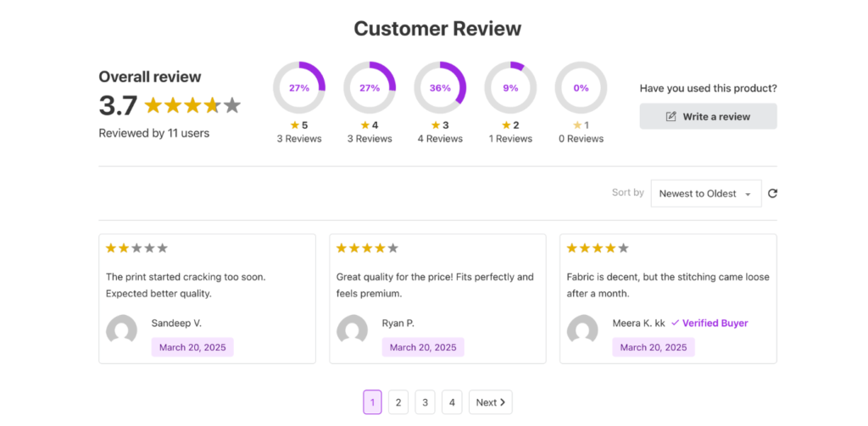Click the 2-star 9% donut chart
Screen dimensions: 868x426
[x=510, y=87]
